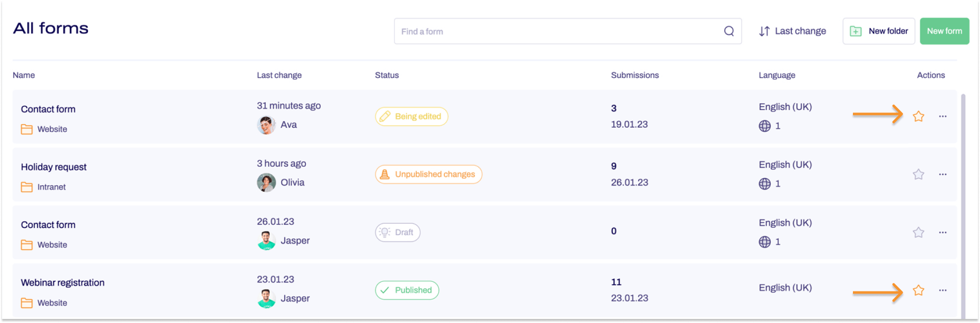Screen dimensions: 980x323
Task: Unstar the Webinar registration form
Action: [918, 290]
